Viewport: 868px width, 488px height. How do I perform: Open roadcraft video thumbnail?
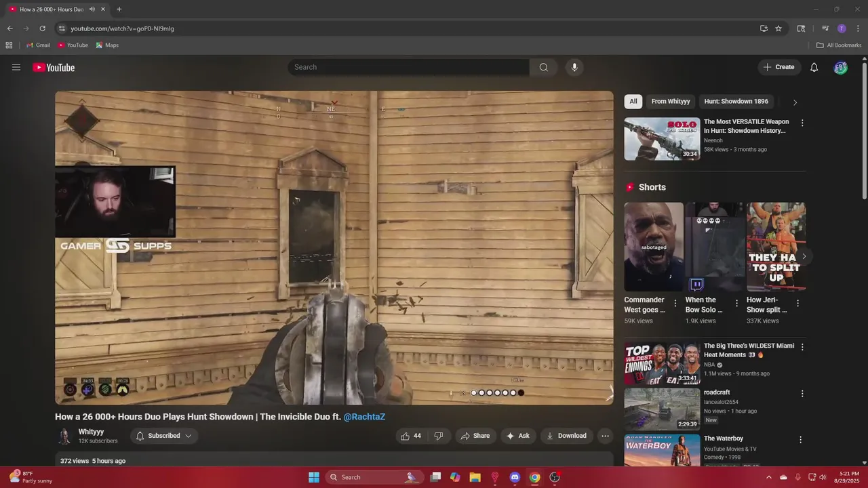pos(662,409)
